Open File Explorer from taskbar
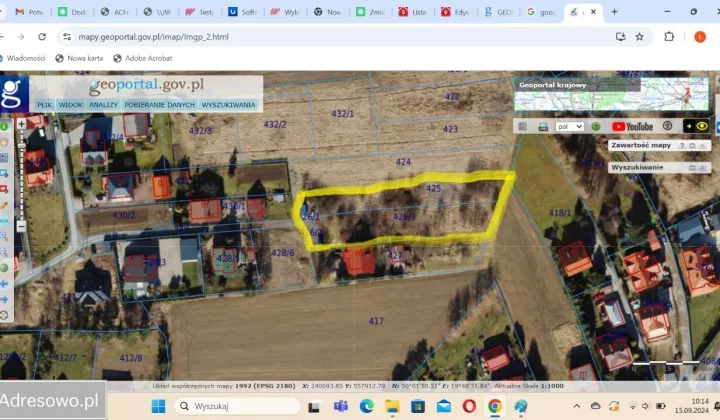This screenshot has height=420, width=720. click(393, 406)
